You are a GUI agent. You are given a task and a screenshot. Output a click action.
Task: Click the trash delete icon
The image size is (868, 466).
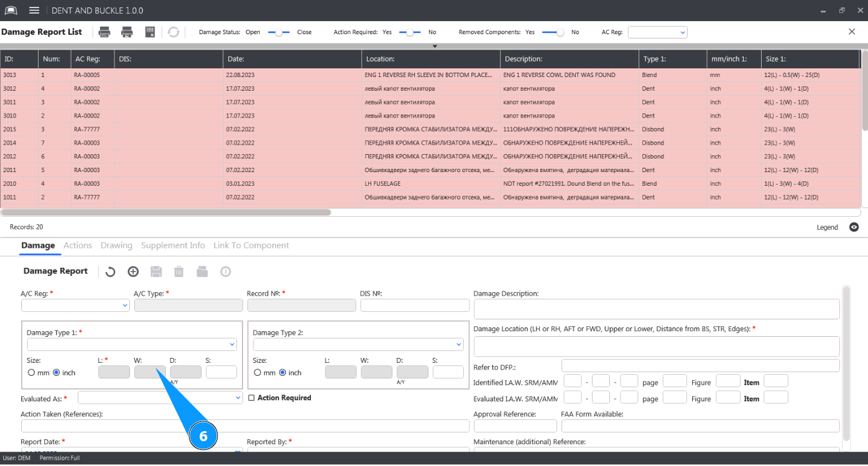[179, 272]
